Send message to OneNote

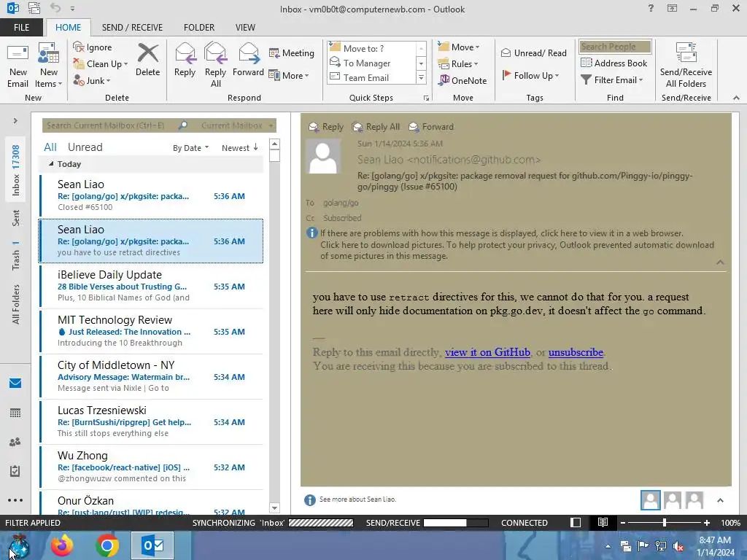[x=462, y=80]
